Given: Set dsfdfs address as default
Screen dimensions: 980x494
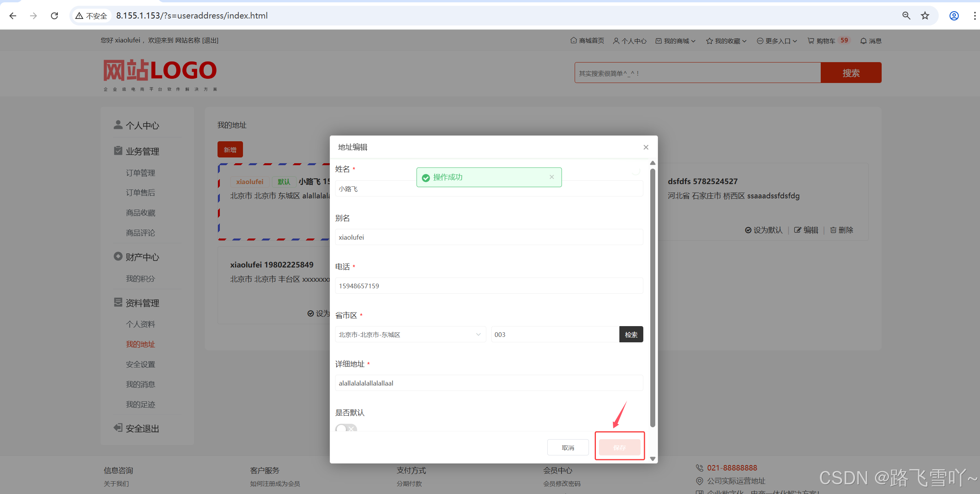Looking at the screenshot, I should pos(764,230).
